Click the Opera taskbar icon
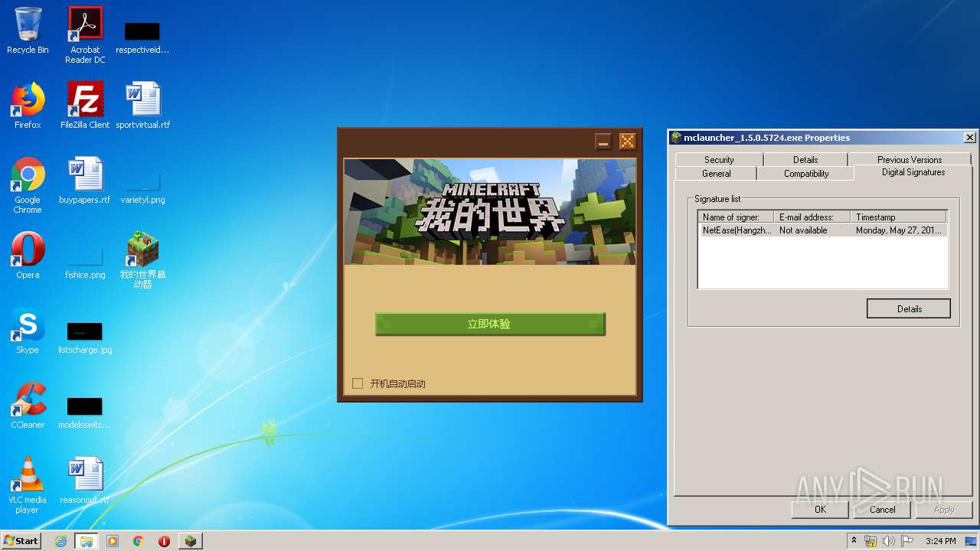Image resolution: width=980 pixels, height=551 pixels. point(164,541)
